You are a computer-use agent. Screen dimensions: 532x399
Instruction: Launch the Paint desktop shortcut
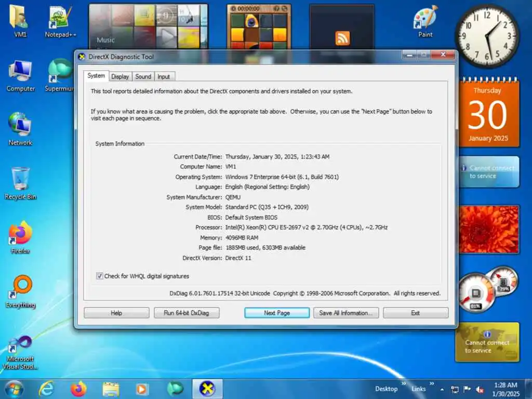point(425,20)
